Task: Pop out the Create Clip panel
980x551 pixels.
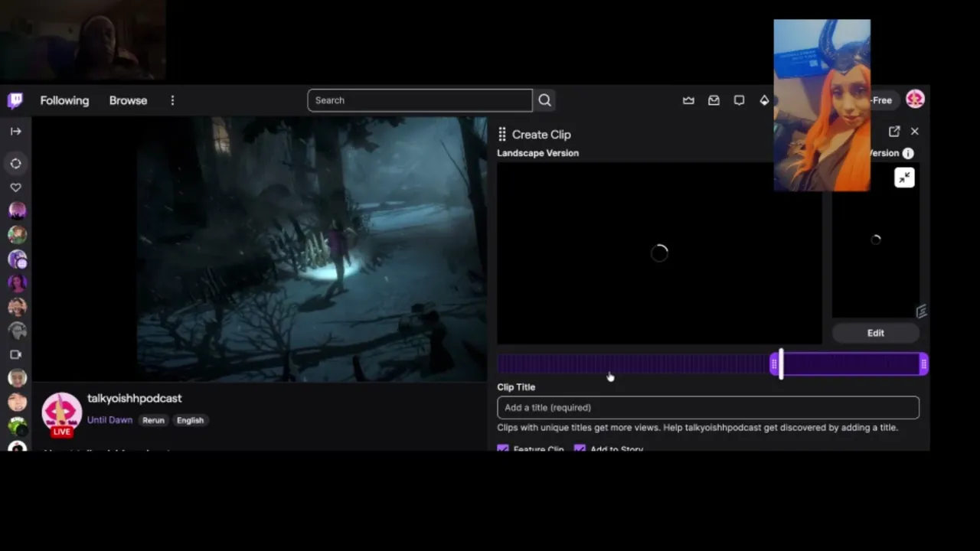Action: point(894,132)
